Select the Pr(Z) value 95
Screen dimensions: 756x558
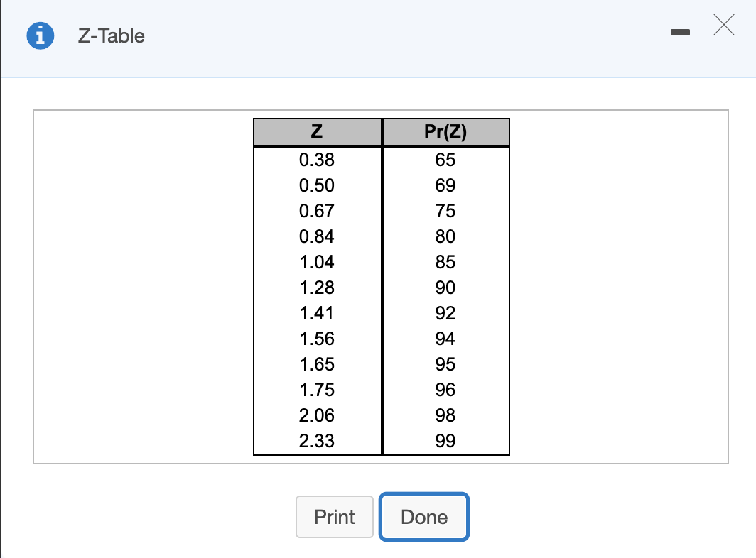(x=445, y=364)
